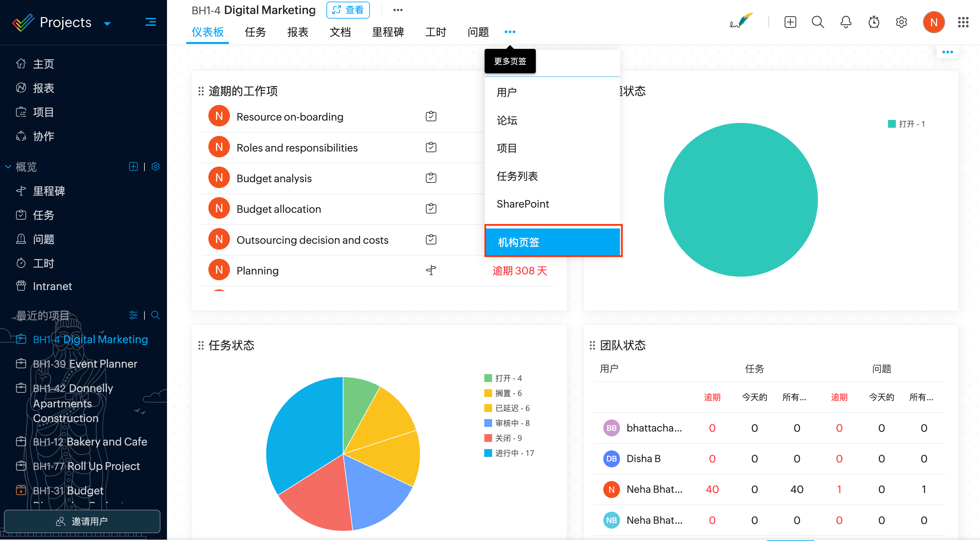The height and width of the screenshot is (541, 980).
Task: Click the 查看 button near project title
Action: [x=348, y=10]
